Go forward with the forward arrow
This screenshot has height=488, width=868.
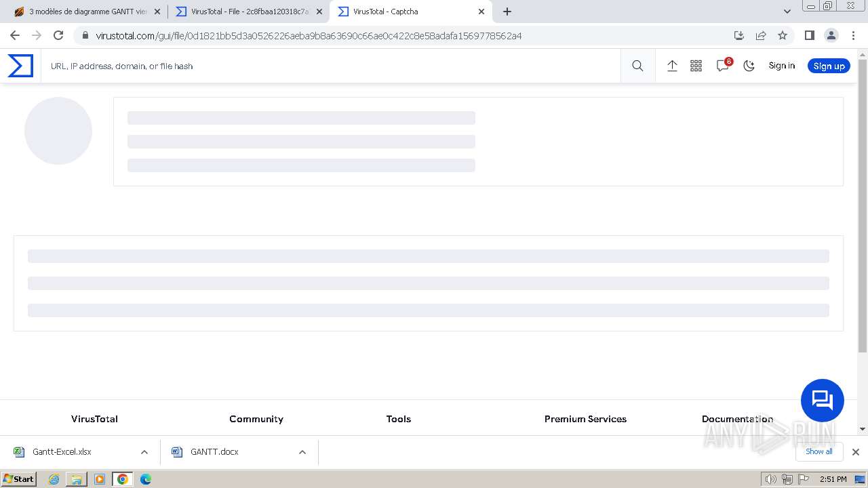point(37,35)
